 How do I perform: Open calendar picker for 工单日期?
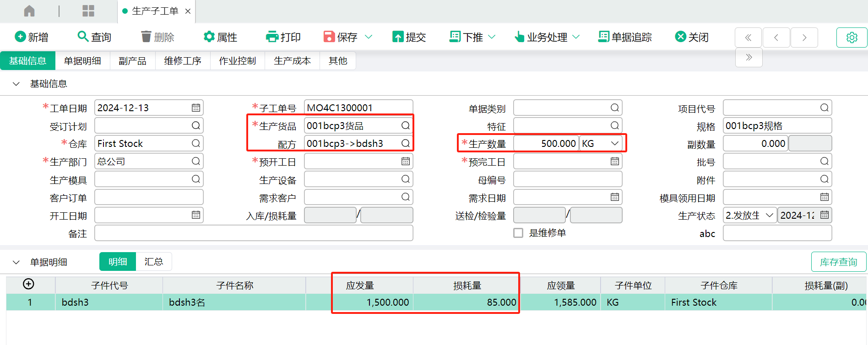196,108
